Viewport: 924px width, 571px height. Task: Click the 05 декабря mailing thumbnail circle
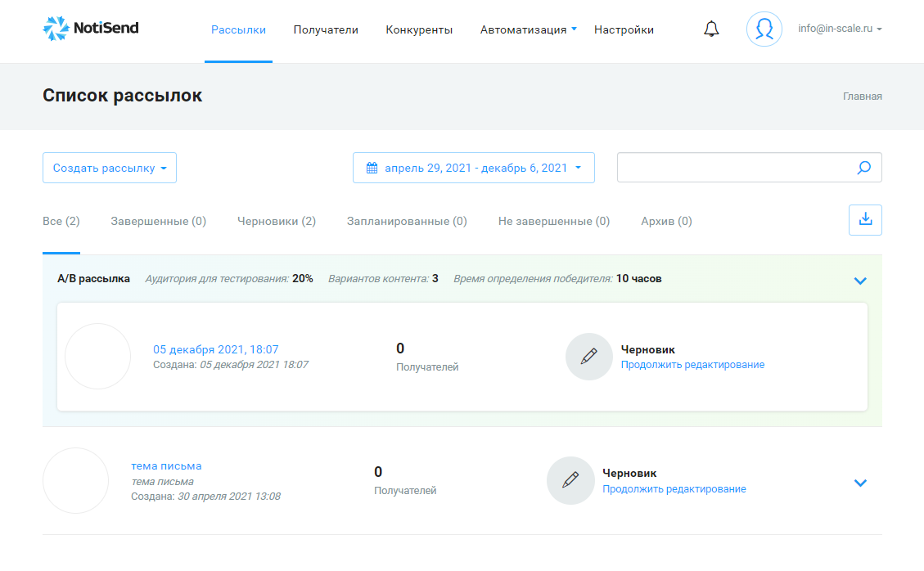pos(98,356)
